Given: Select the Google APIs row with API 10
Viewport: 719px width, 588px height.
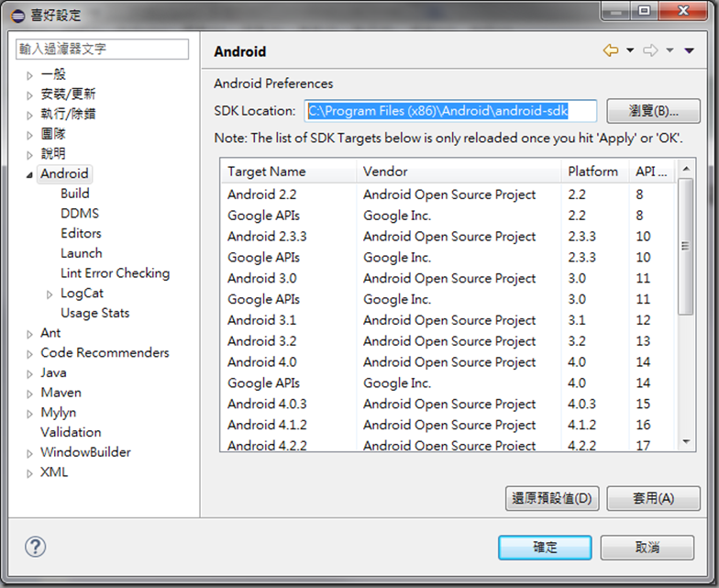Looking at the screenshot, I should click(448, 257).
